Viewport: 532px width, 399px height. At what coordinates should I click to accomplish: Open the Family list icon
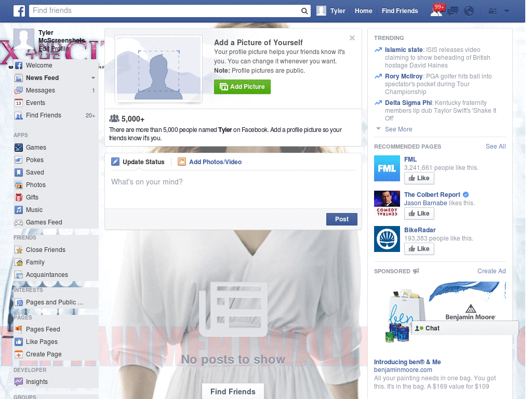(19, 262)
